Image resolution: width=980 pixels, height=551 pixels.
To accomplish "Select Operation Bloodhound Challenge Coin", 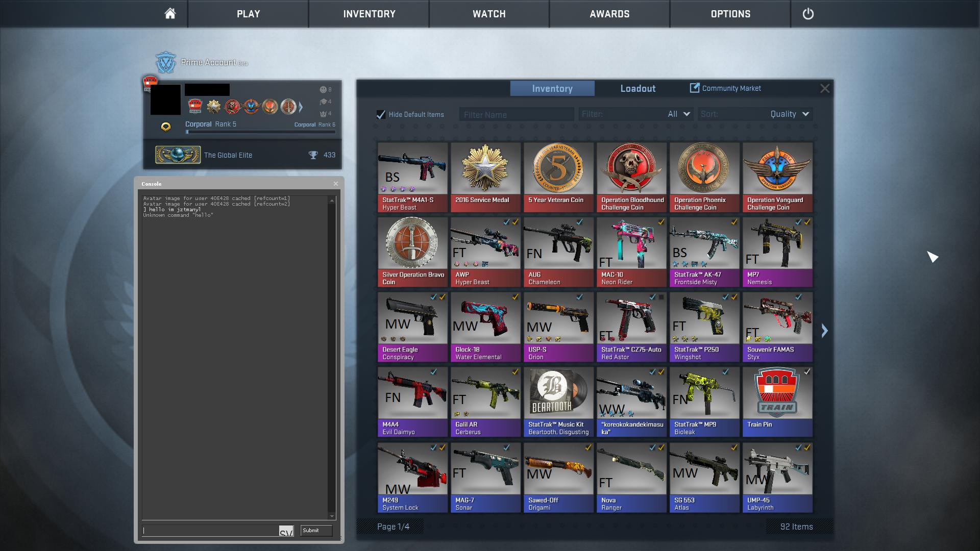I will [631, 177].
